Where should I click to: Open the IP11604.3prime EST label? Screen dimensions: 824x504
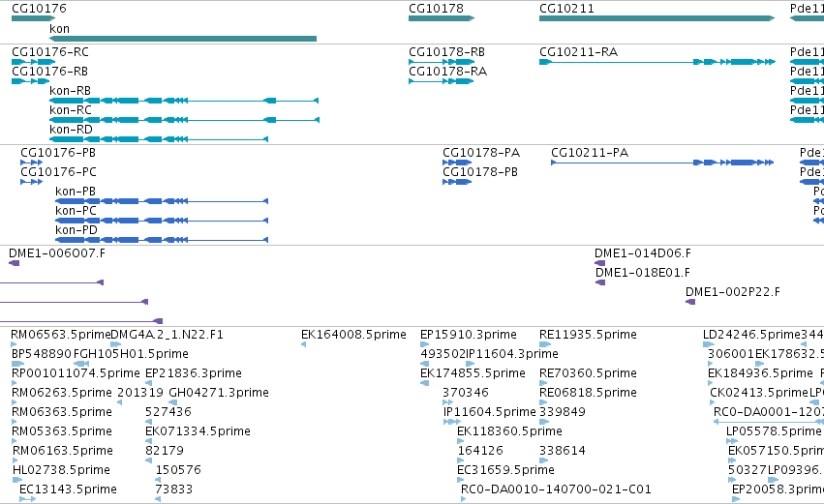coord(512,354)
